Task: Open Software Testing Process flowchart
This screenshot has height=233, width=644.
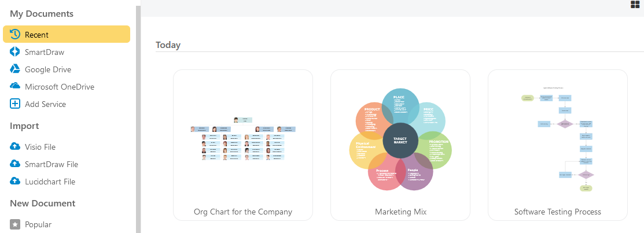Action: click(x=558, y=145)
